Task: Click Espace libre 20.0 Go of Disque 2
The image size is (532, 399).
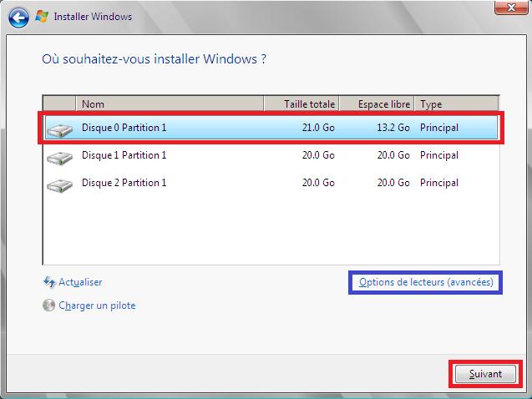Action: click(393, 183)
